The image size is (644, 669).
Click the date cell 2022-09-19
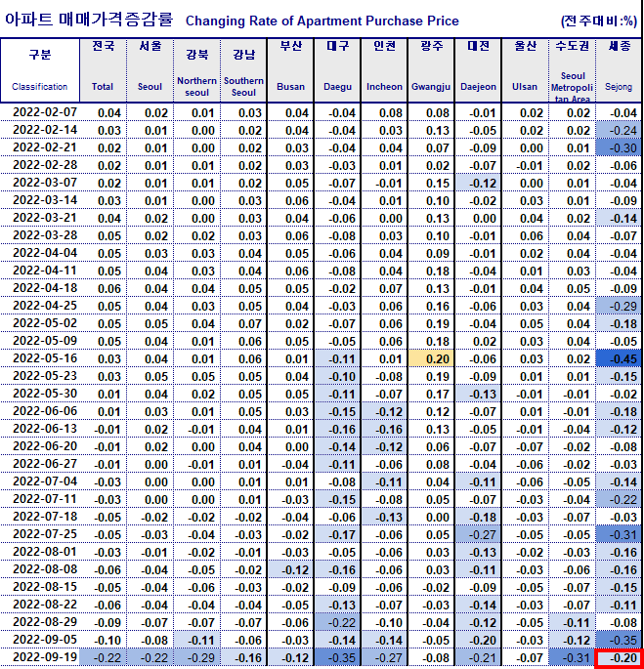[x=40, y=657]
